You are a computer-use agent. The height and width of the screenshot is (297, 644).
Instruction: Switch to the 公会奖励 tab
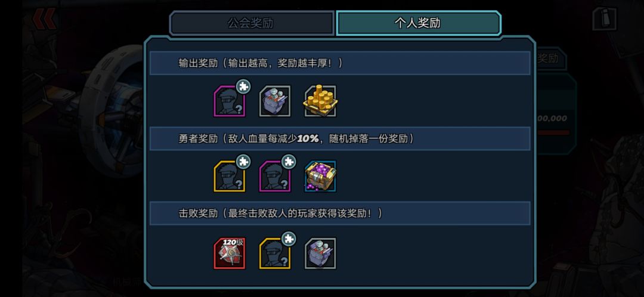pyautogui.click(x=252, y=23)
